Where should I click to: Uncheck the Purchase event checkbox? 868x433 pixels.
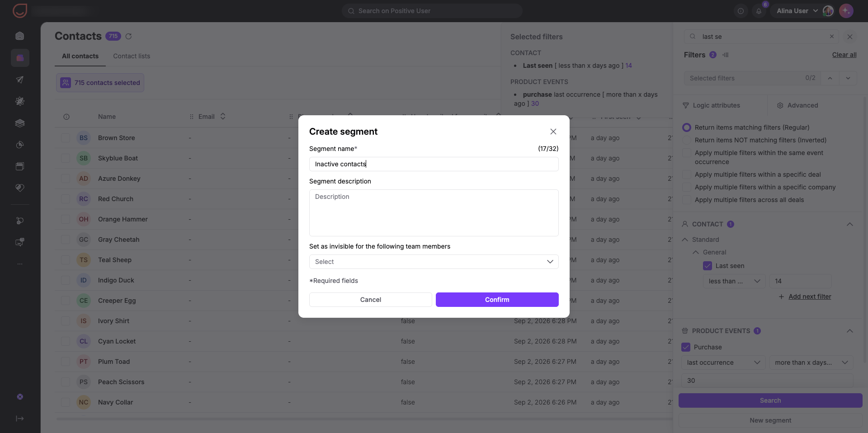686,347
